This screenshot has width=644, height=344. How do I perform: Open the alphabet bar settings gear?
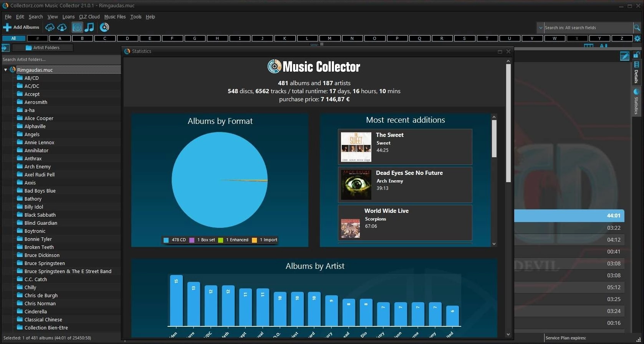pyautogui.click(x=637, y=38)
